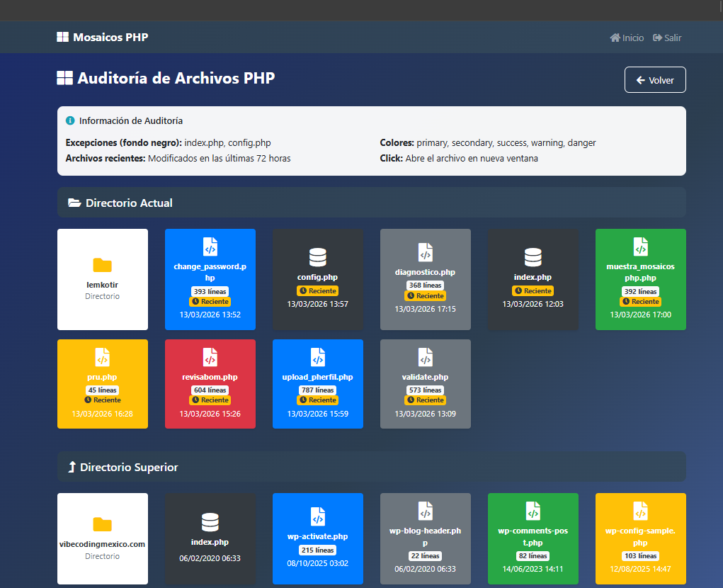Open the wp-activate.php tile
723x588 pixels.
pyautogui.click(x=318, y=538)
